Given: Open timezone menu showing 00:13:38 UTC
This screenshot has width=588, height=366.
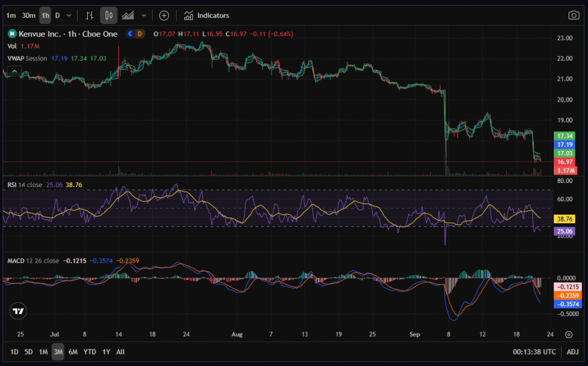Looking at the screenshot, I should coord(534,352).
